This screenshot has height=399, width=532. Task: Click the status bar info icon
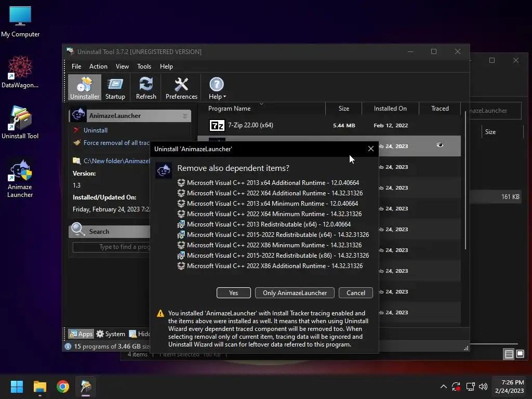68,347
